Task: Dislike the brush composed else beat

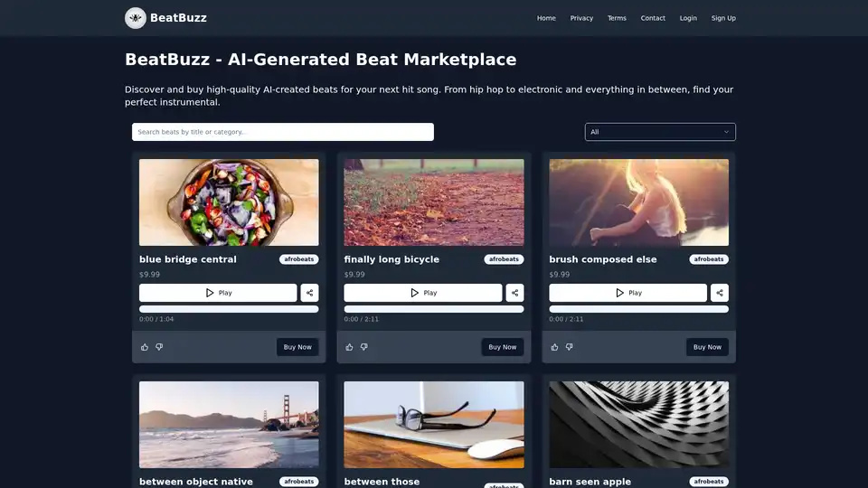Action: [x=569, y=347]
